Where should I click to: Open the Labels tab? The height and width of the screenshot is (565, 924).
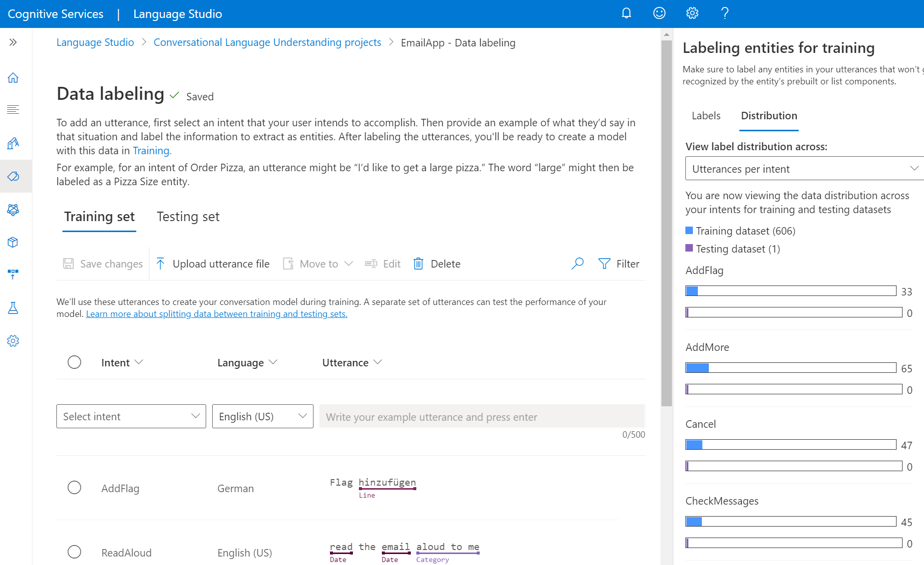click(706, 116)
